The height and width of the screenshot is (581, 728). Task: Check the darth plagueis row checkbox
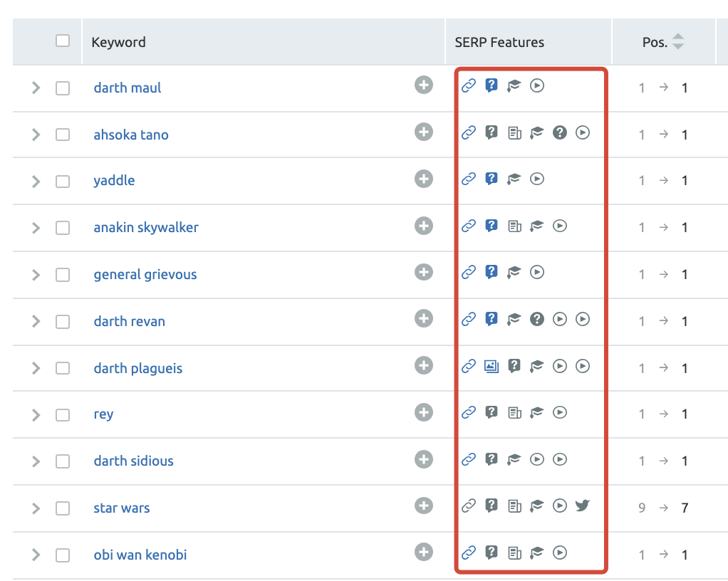pos(63,368)
